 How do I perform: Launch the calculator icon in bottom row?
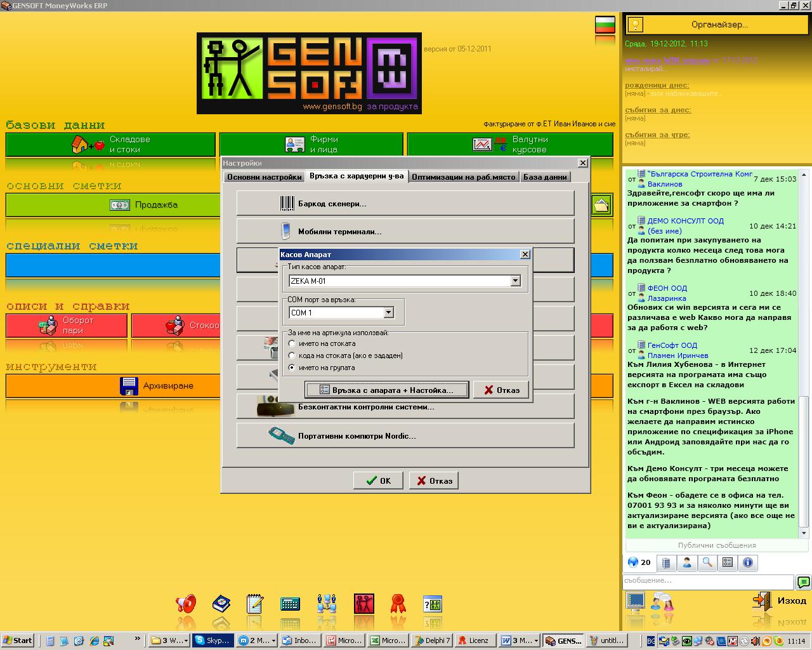tap(290, 603)
